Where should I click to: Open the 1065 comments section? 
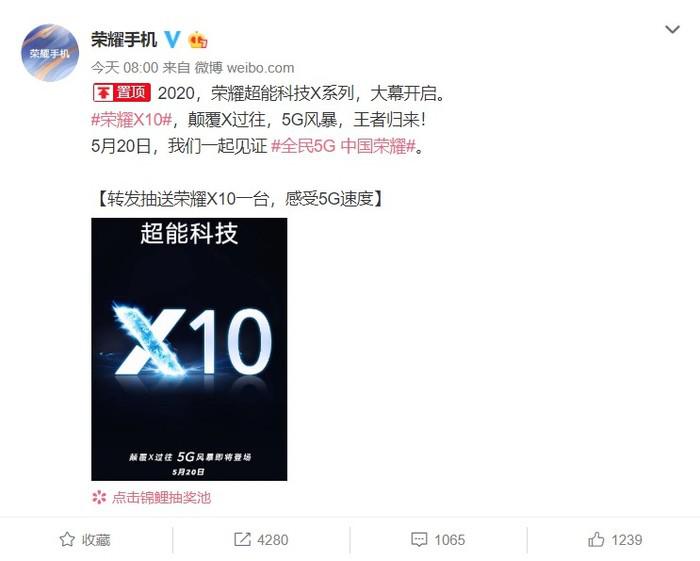pyautogui.click(x=438, y=540)
